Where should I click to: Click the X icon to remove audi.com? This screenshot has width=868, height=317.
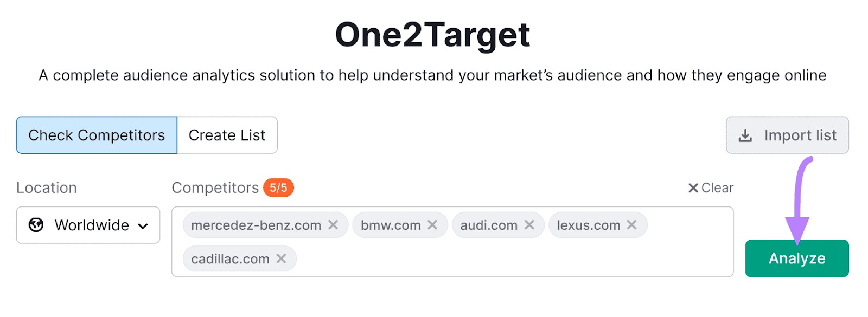pyautogui.click(x=530, y=224)
